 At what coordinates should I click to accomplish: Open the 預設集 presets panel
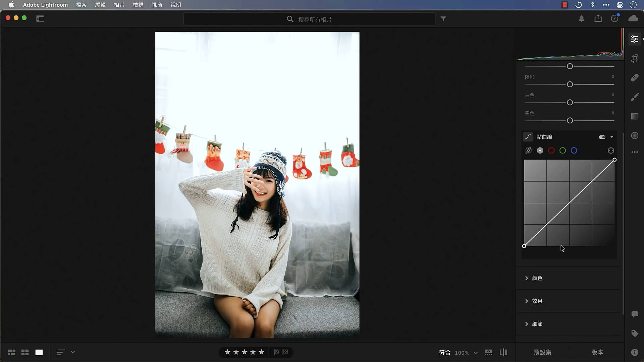coord(542,352)
